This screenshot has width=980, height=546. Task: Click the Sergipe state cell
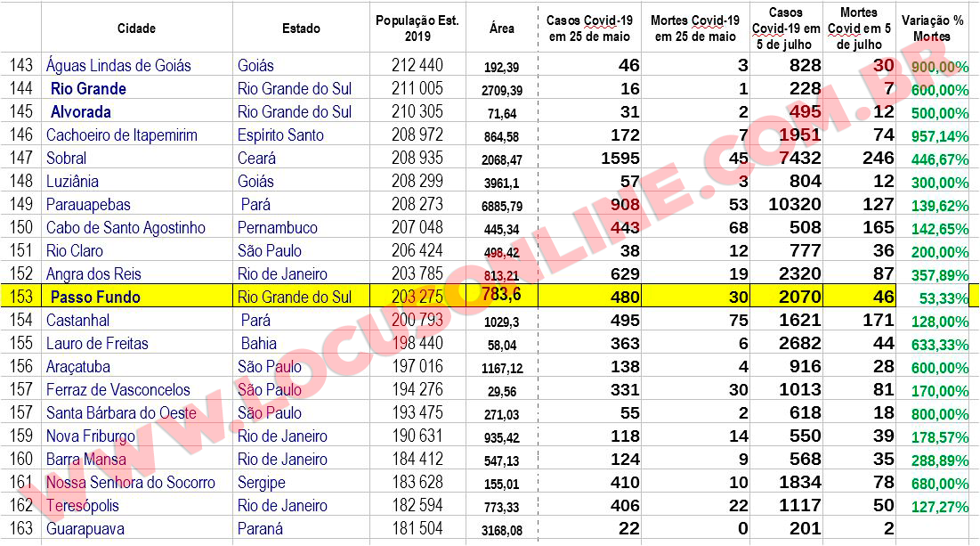point(301,482)
